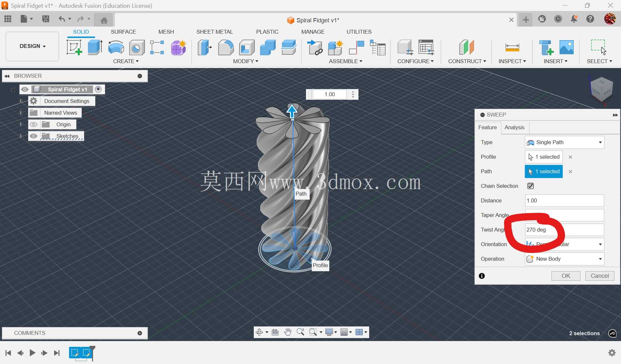Cancel the Sweep dialog
Screen dimensions: 621x364
pyautogui.click(x=600, y=276)
